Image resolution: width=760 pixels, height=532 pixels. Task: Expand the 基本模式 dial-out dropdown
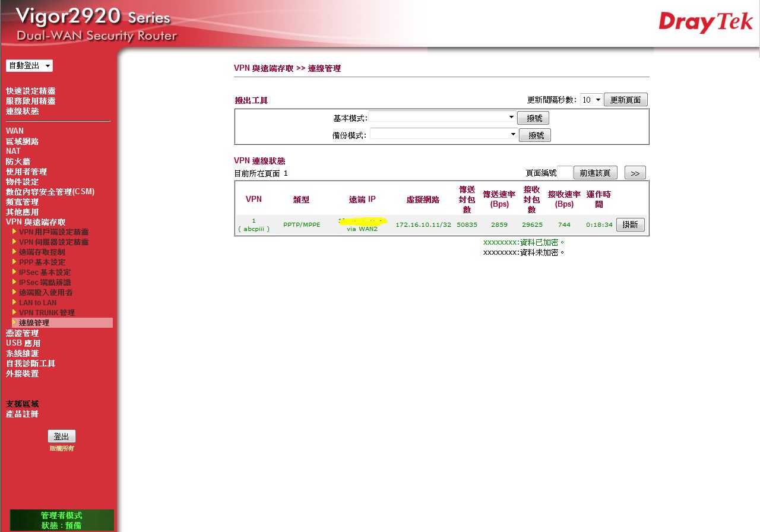pyautogui.click(x=442, y=118)
